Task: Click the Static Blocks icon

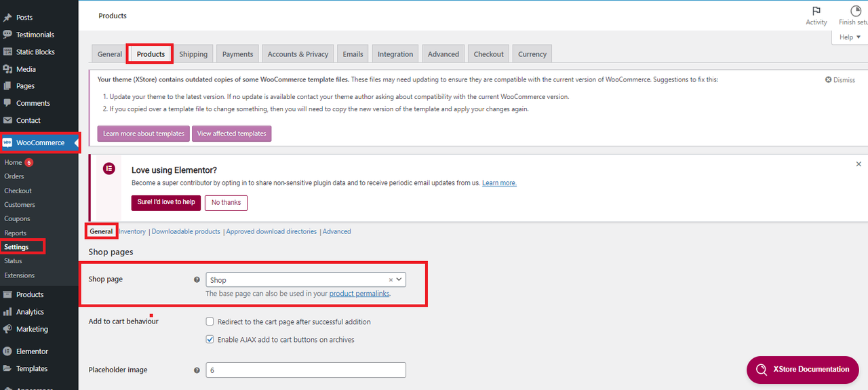Action: click(7, 52)
